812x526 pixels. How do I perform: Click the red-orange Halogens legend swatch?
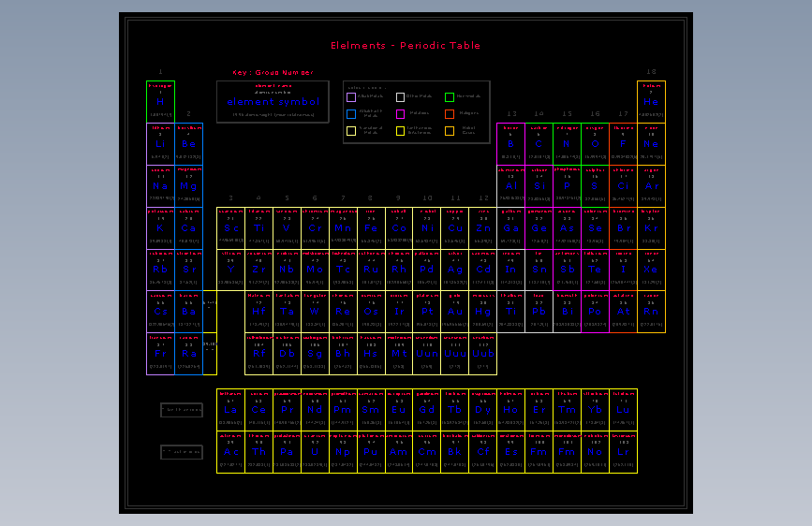click(450, 114)
